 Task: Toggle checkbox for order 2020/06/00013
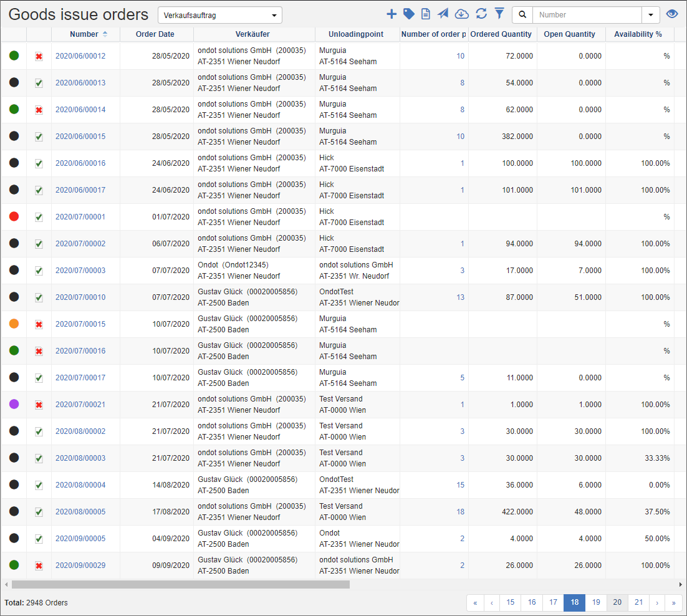[x=39, y=83]
